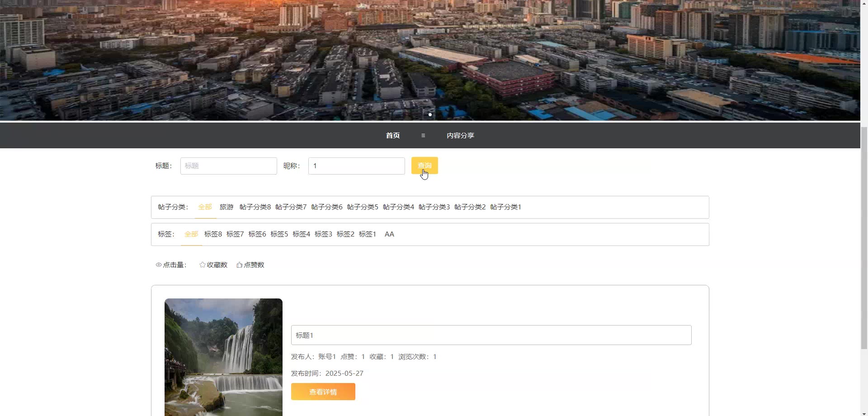The height and width of the screenshot is (416, 868).
Task: Open the waterfall post thumbnail image
Action: point(223,357)
